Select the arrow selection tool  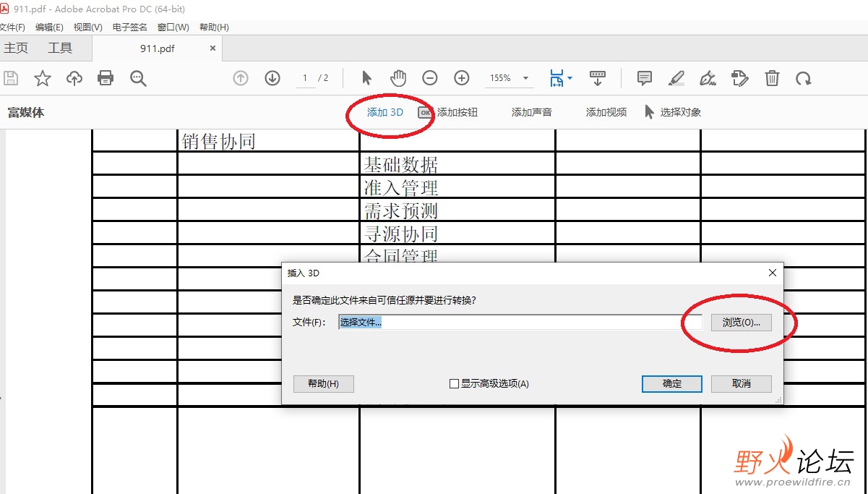click(366, 78)
